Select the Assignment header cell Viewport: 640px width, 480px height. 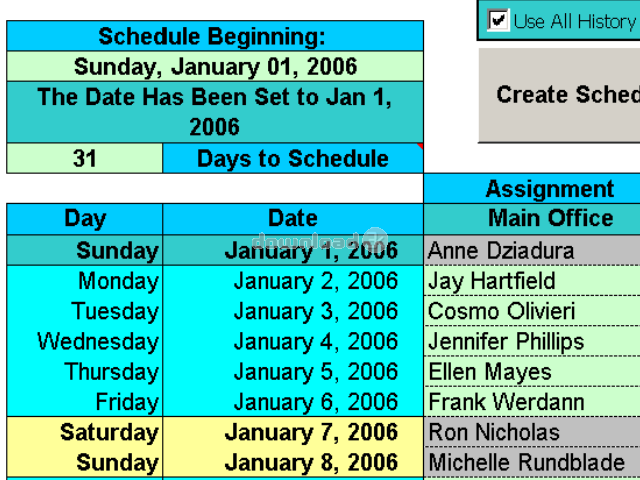[x=532, y=189]
